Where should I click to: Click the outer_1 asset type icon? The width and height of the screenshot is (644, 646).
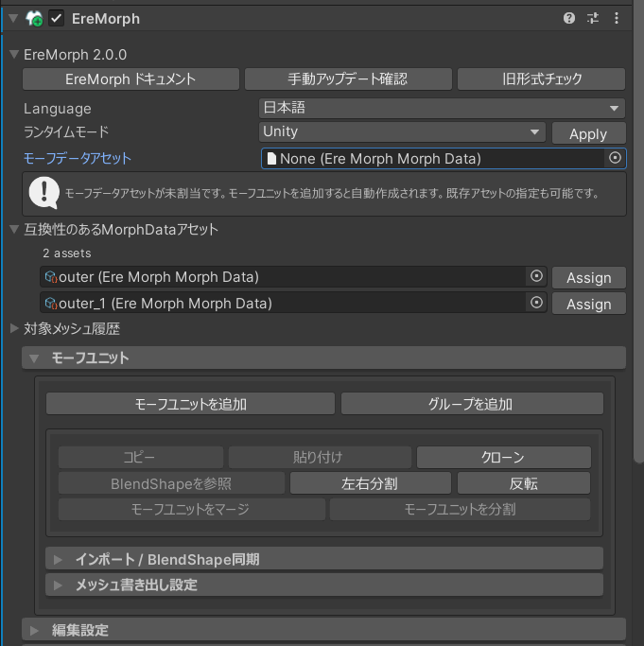[x=51, y=304]
